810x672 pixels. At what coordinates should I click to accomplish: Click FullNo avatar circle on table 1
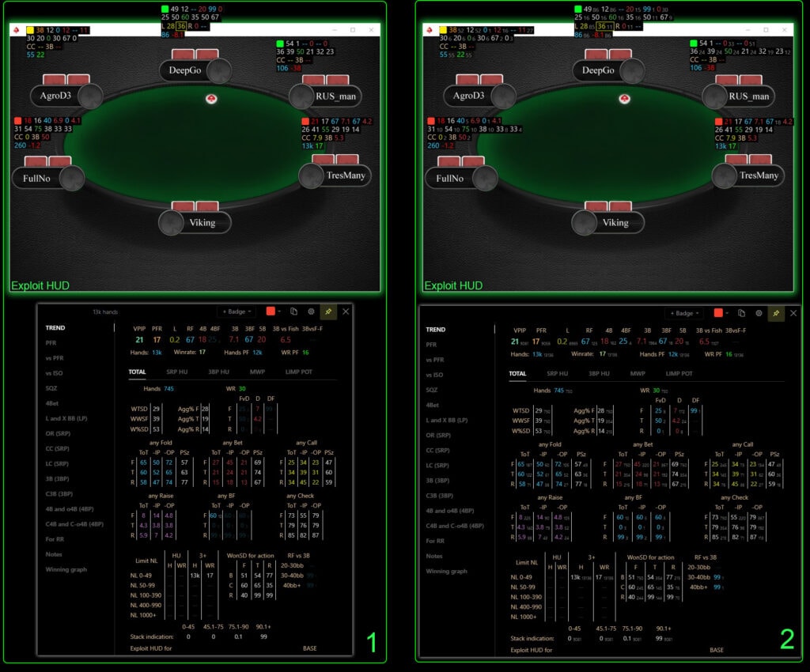(72, 179)
